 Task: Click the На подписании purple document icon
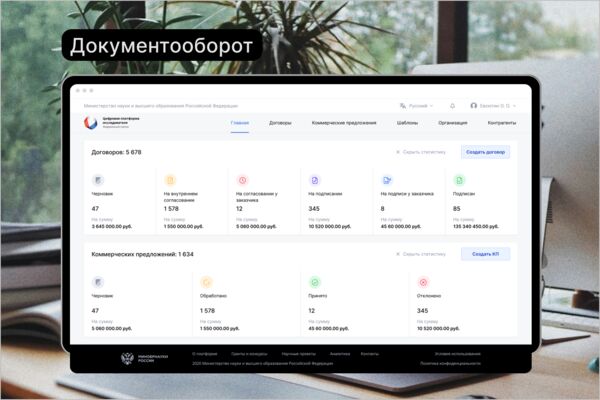point(315,180)
